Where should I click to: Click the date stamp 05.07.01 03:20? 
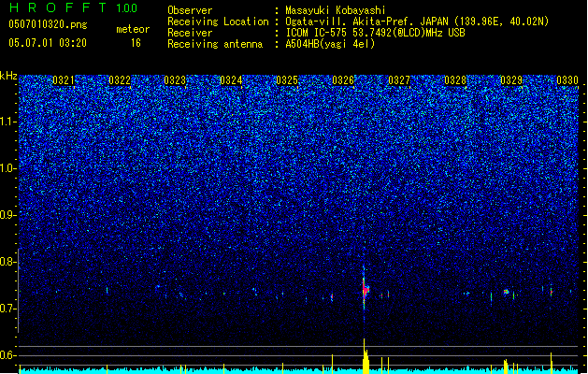[x=48, y=43]
